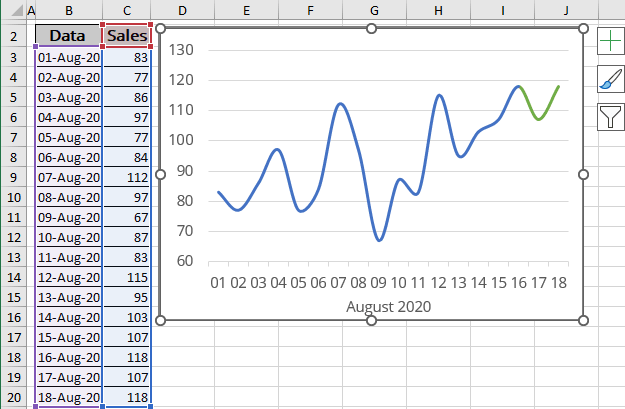Click the August 2020 axis title
625x409 pixels.
click(389, 307)
